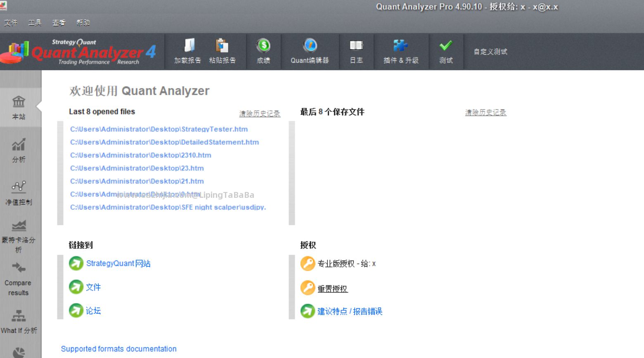The image size is (644, 358).
Task: Click green arrow icon beside StrategyQuant网站
Action: [x=76, y=263]
